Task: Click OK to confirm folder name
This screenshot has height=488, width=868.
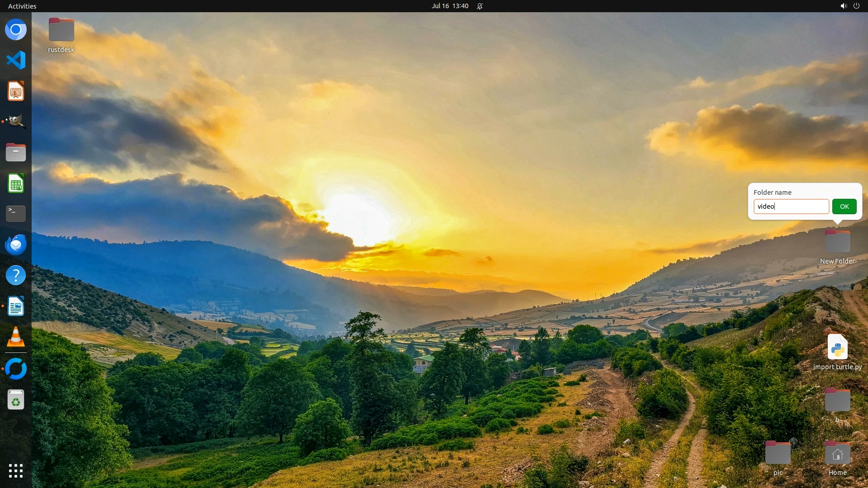Action: click(844, 206)
